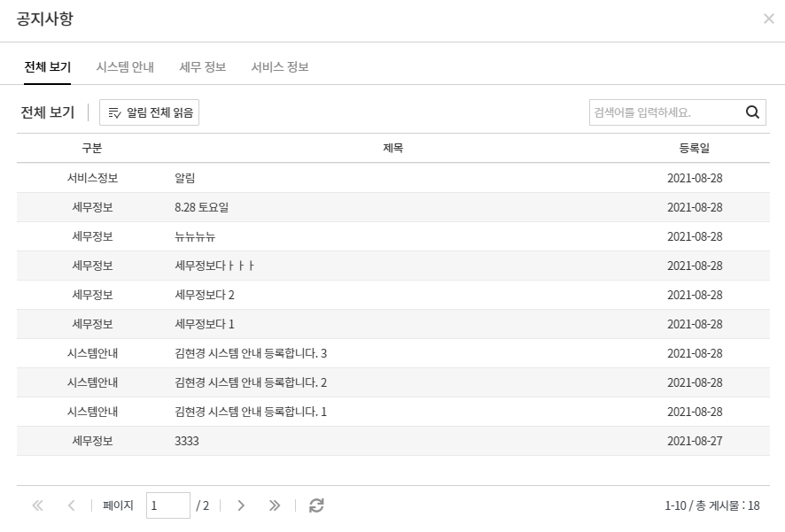Open the notice titled 알림
The width and height of the screenshot is (785, 532).
pos(185,178)
